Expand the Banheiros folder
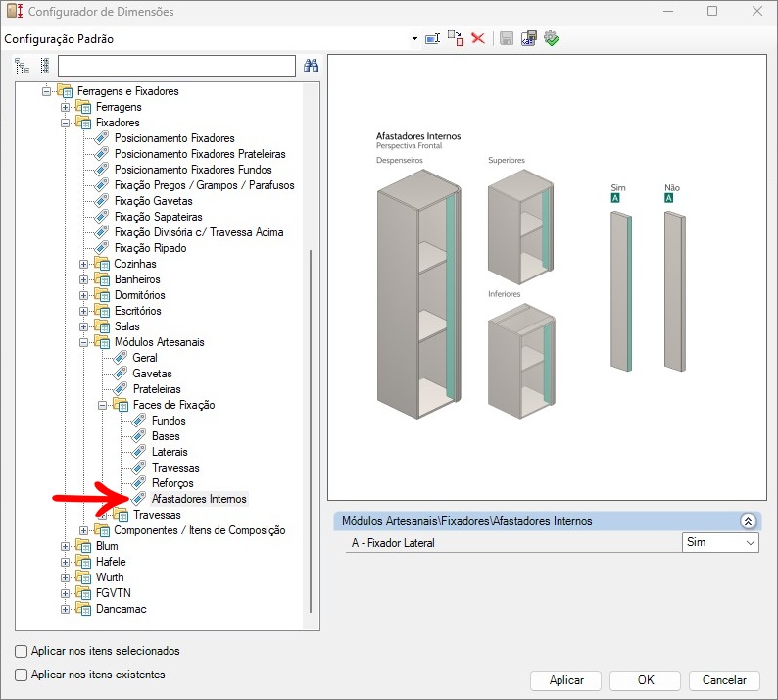 click(x=84, y=279)
